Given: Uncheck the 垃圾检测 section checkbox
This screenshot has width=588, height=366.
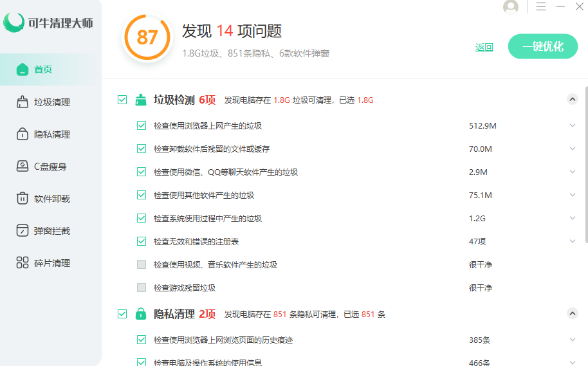Looking at the screenshot, I should click(x=122, y=100).
